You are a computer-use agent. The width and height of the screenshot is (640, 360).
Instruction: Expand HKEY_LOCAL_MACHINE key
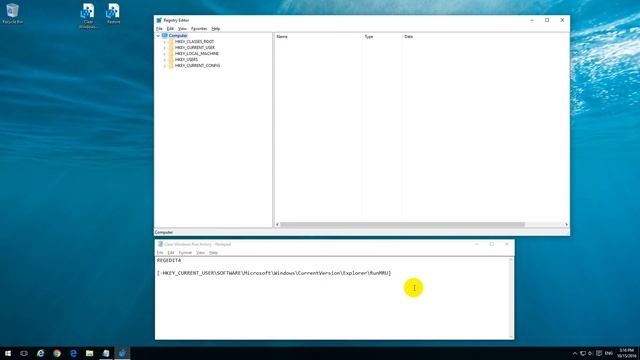165,53
